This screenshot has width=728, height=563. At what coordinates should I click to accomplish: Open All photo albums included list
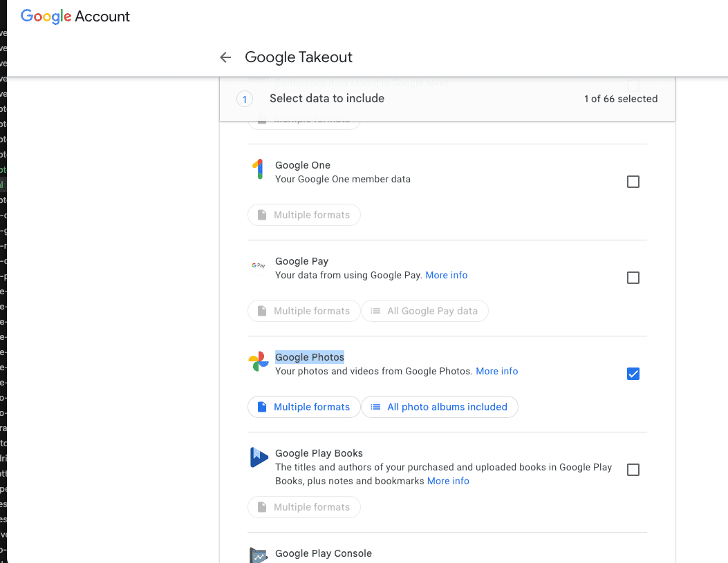click(x=440, y=407)
